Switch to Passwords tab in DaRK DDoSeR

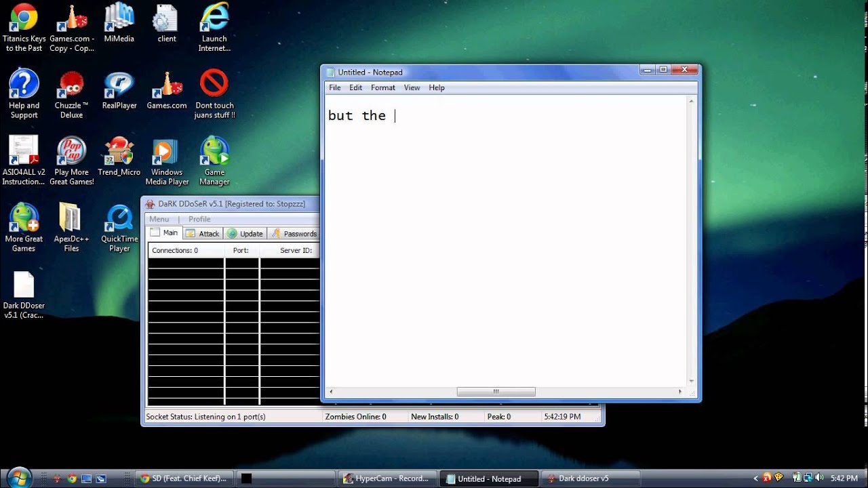(x=294, y=233)
